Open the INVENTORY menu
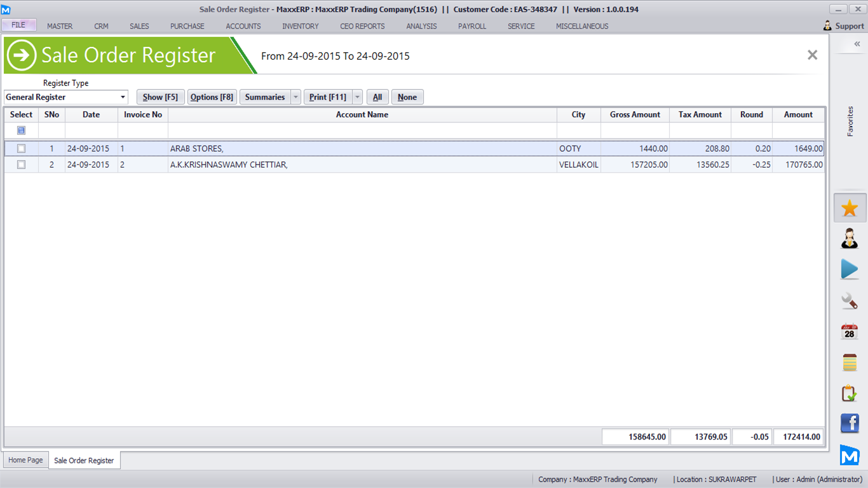Viewport: 868px width, 488px height. pos(301,26)
